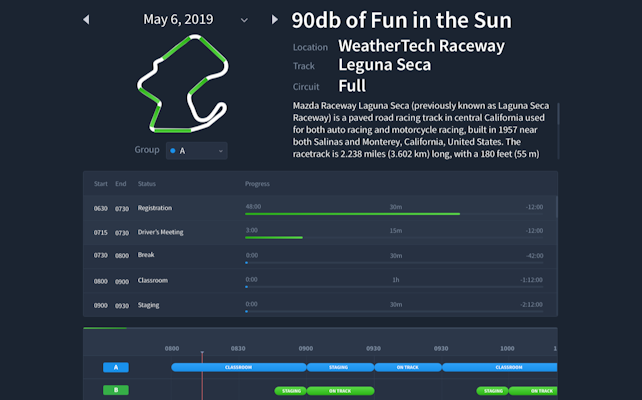Viewport: 642px width, 400px height.
Task: Open the Group A selector dropdown
Action: click(197, 151)
